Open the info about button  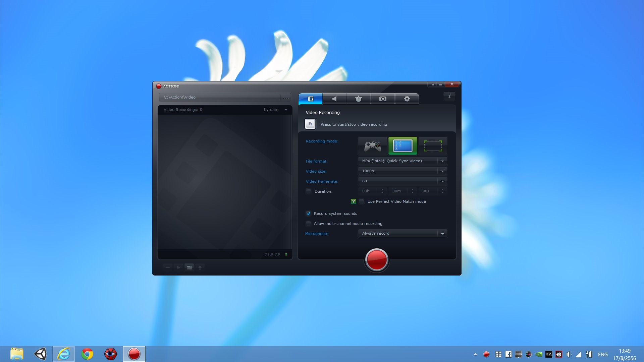449,96
